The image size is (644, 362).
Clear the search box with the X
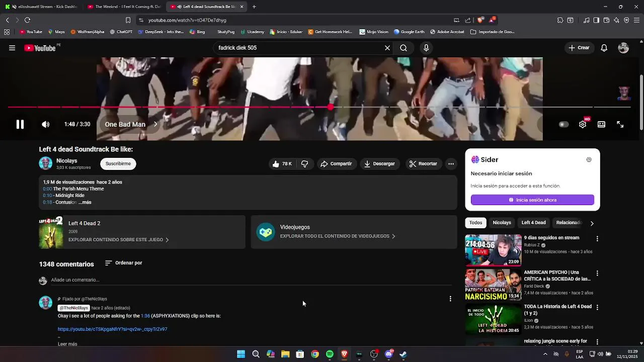coord(387,48)
